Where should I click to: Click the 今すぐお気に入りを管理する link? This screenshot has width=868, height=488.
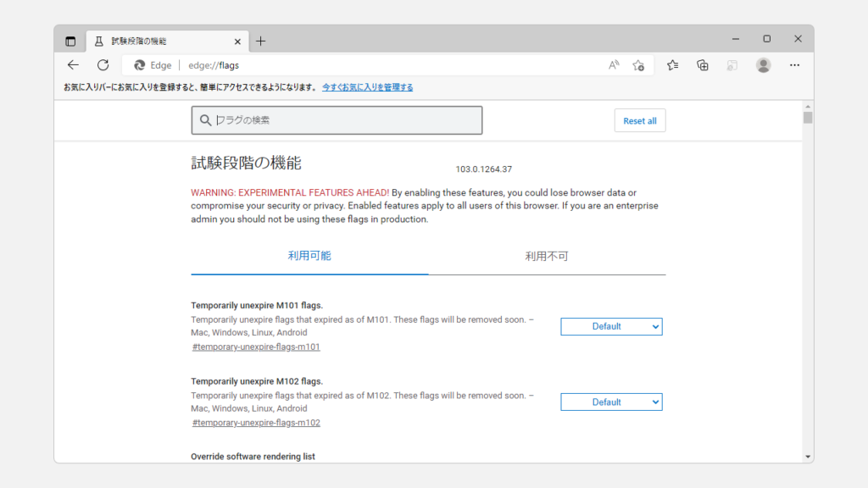click(x=367, y=87)
